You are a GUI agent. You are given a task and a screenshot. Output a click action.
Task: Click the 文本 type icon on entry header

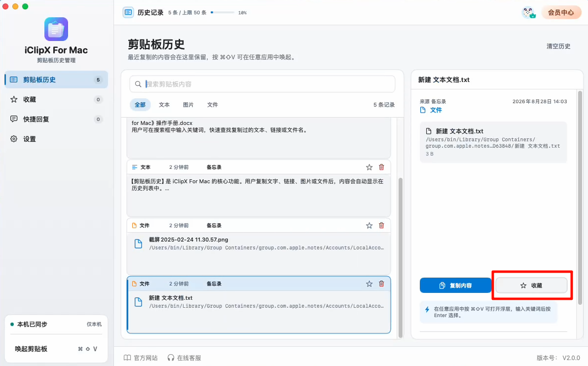click(135, 167)
